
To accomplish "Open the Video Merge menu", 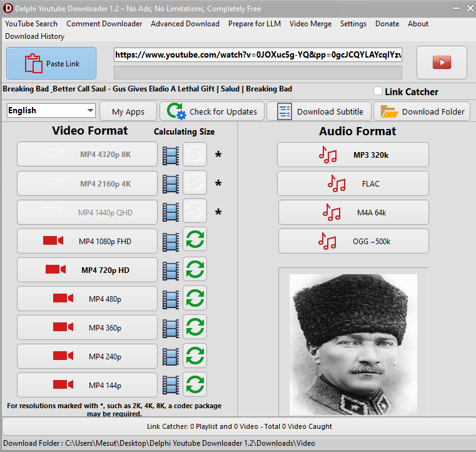I will click(310, 24).
